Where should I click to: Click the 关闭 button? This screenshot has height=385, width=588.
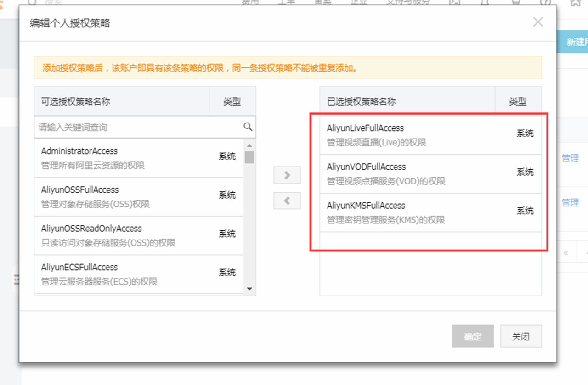tap(521, 336)
